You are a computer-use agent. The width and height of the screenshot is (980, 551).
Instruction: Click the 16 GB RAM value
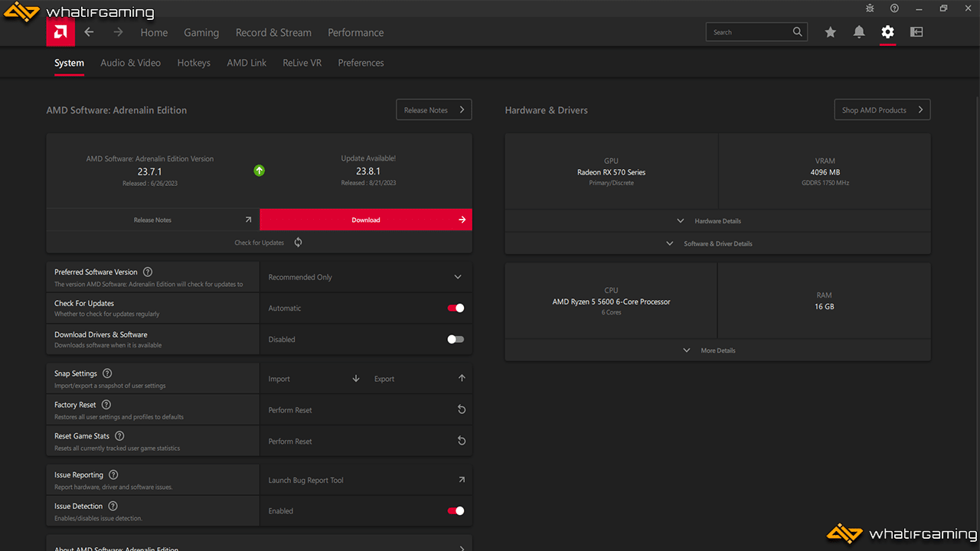[x=825, y=307]
